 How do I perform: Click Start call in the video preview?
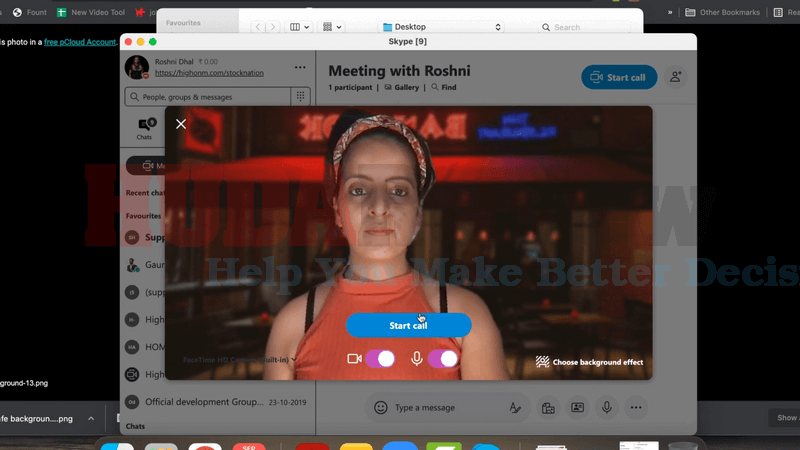(408, 326)
